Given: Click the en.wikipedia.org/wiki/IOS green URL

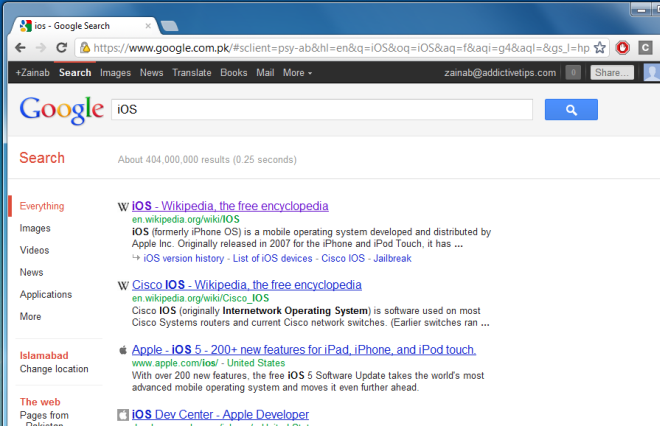Looking at the screenshot, I should tap(186, 219).
